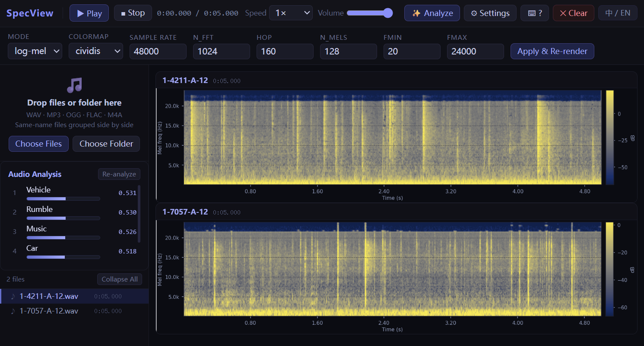The image size is (644, 346).
Task: Click the 1-7057-A-12 dB colorbar
Action: tap(609, 269)
